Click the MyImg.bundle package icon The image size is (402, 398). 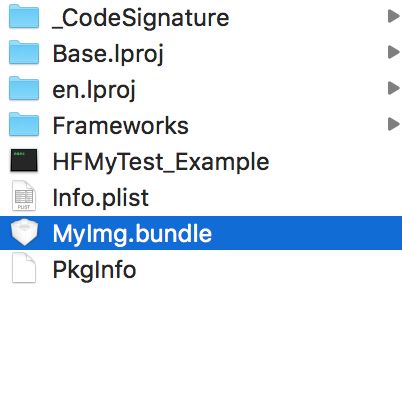[x=24, y=232]
